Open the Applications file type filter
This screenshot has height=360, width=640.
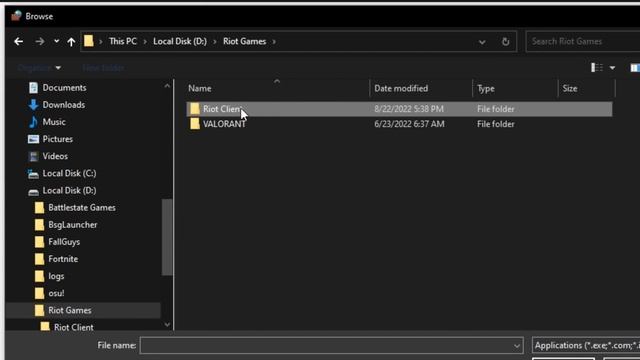coord(586,346)
